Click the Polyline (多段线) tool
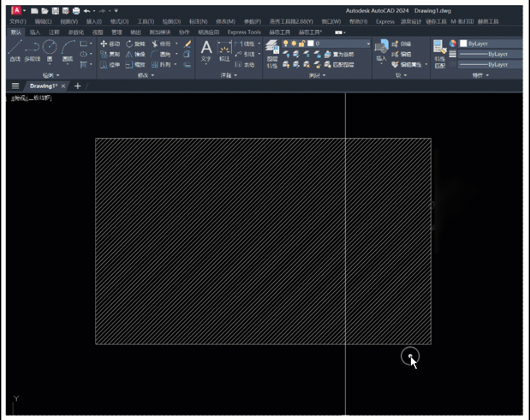 [32, 50]
